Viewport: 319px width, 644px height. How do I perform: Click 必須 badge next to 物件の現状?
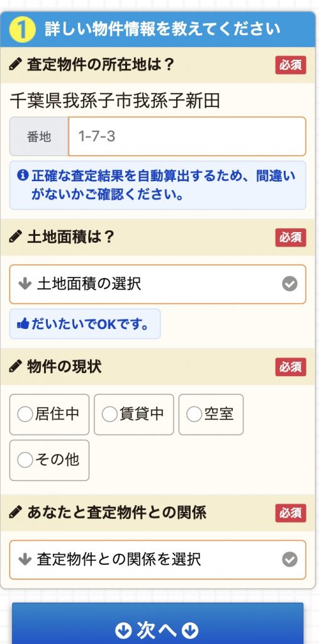[x=291, y=367]
